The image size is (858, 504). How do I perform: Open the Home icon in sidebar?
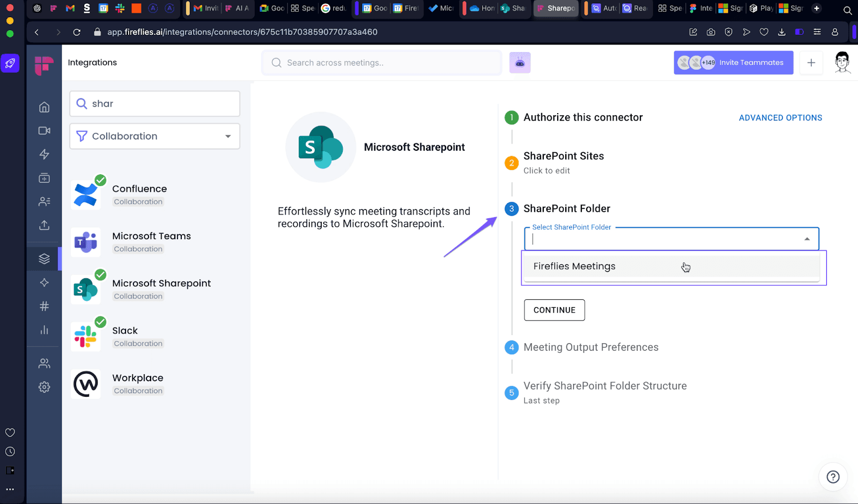click(45, 107)
